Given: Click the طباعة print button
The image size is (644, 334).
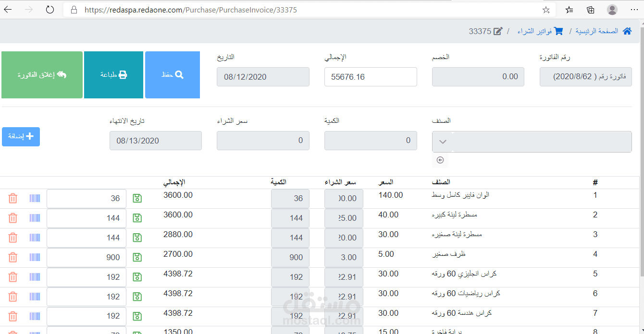Looking at the screenshot, I should click(x=113, y=75).
